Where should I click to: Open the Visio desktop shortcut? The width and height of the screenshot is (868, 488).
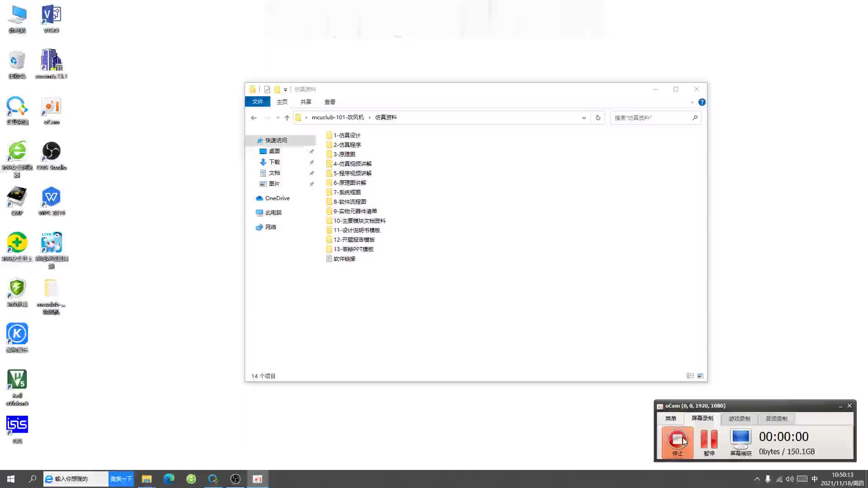(x=51, y=19)
